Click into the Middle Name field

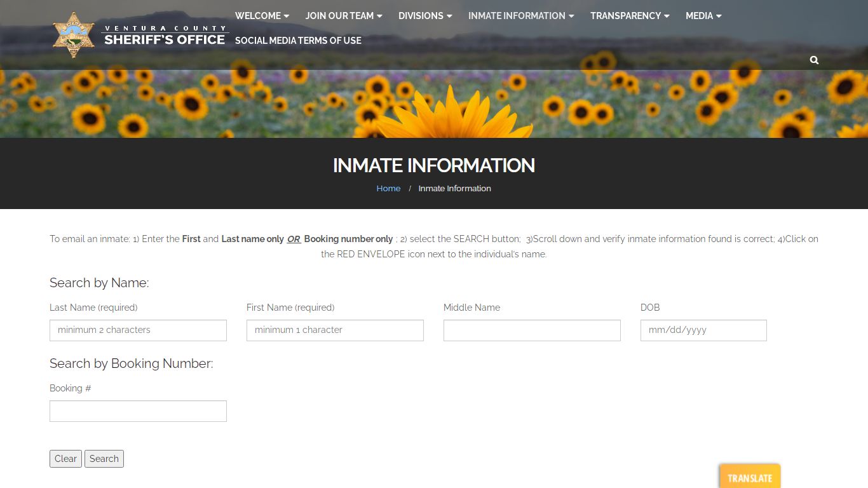pyautogui.click(x=532, y=330)
